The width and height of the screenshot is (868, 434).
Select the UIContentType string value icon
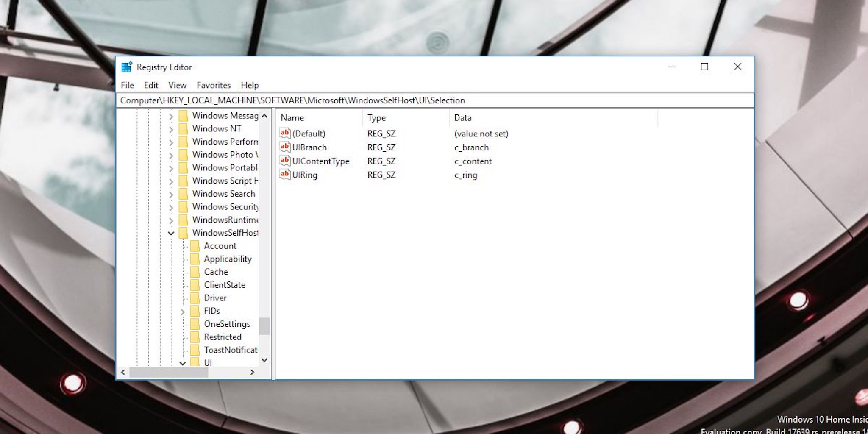285,161
